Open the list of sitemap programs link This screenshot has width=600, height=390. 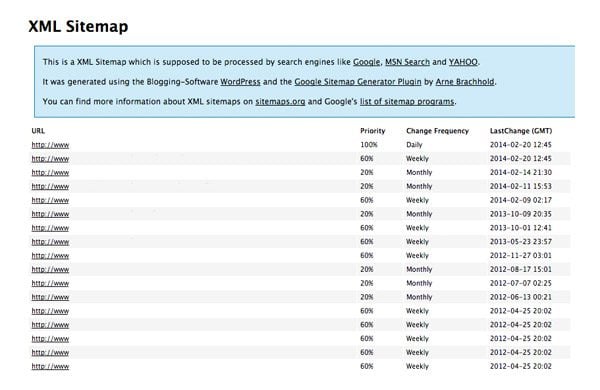[407, 102]
